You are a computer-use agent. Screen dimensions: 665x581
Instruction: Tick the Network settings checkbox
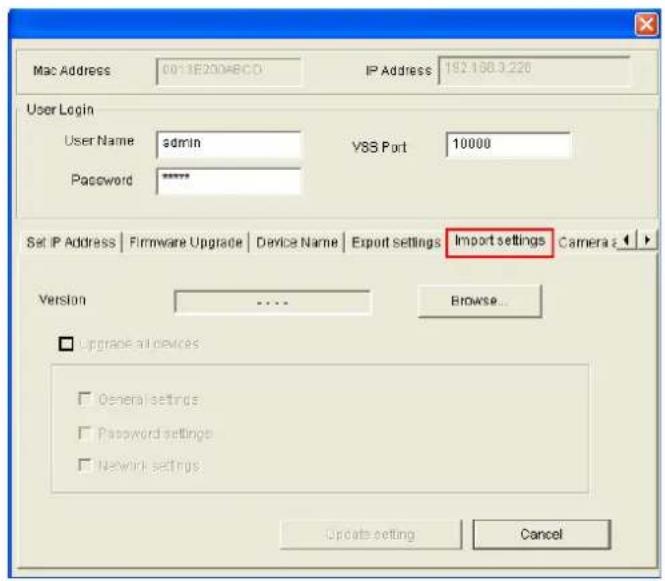coord(84,465)
